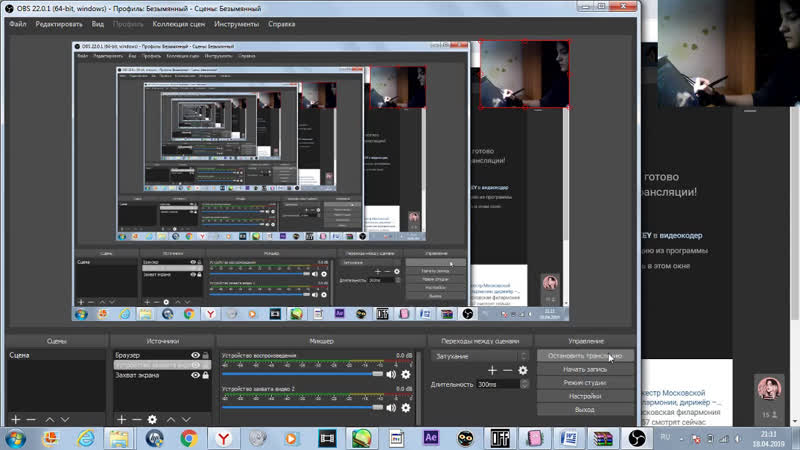
Task: Click Остановить трансляцию button
Action: (585, 356)
